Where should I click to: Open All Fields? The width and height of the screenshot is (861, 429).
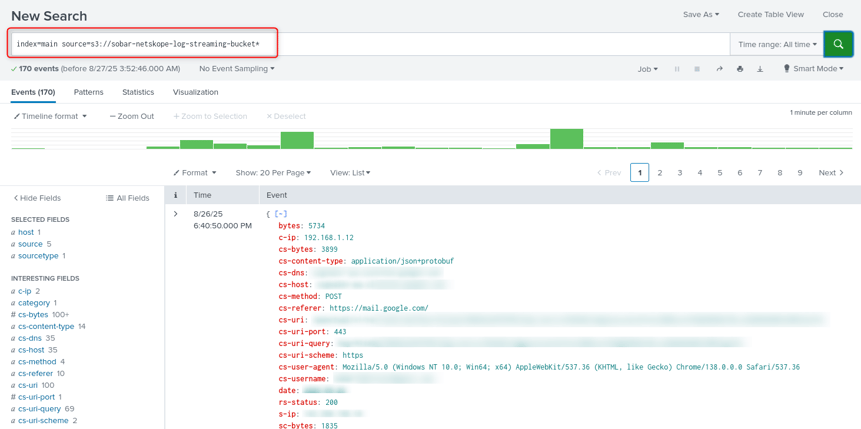pos(127,198)
